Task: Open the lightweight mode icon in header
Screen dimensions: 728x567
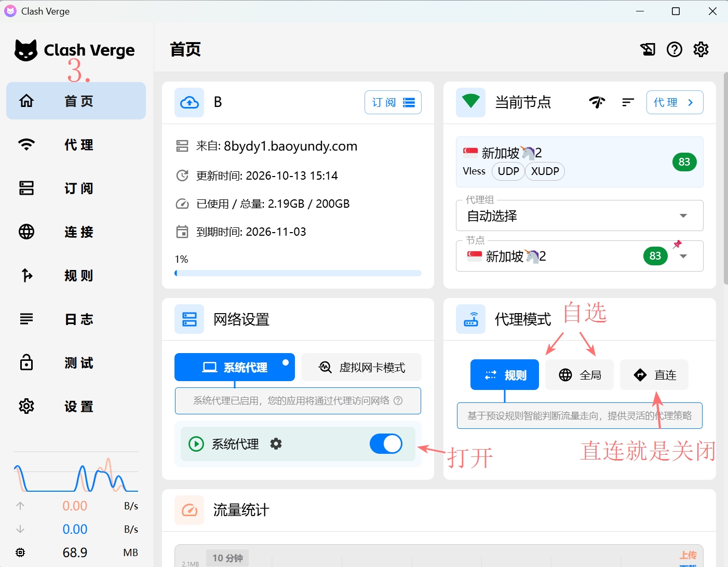Action: pos(648,49)
